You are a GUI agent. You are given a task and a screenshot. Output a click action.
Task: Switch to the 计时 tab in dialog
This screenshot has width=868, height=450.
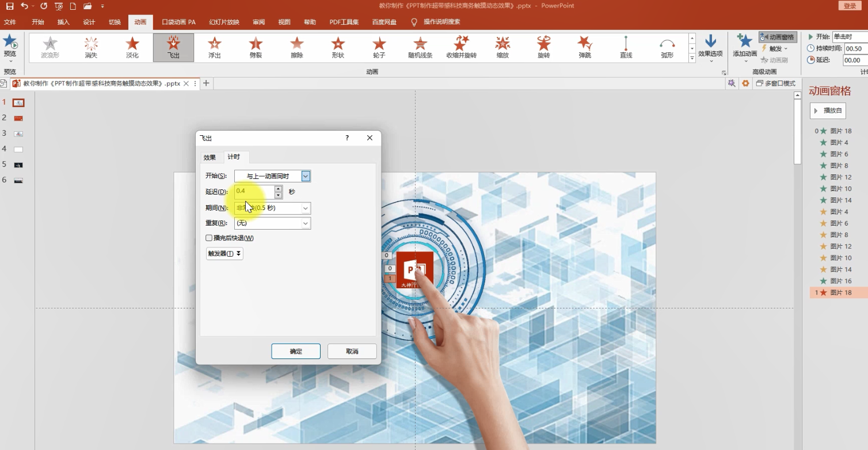coord(234,157)
